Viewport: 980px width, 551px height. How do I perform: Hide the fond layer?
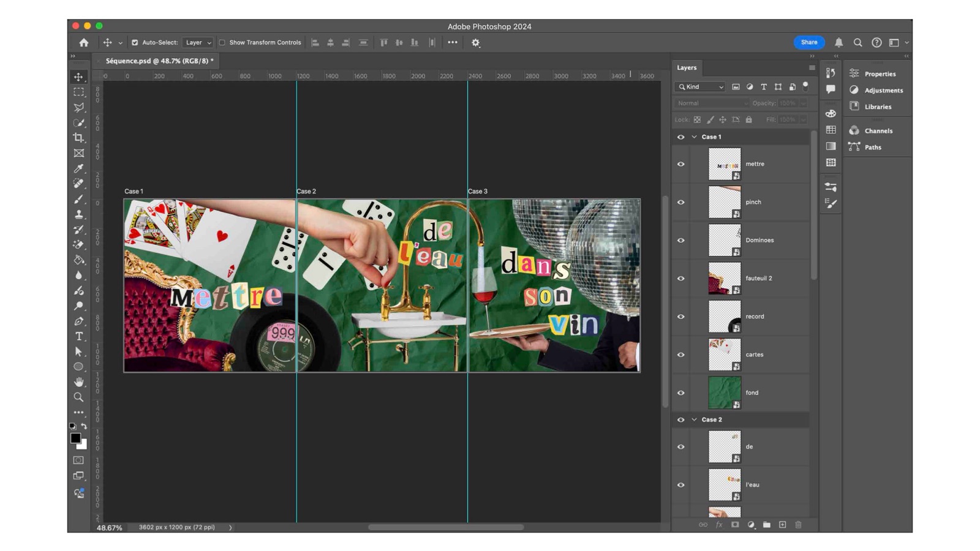[680, 393]
